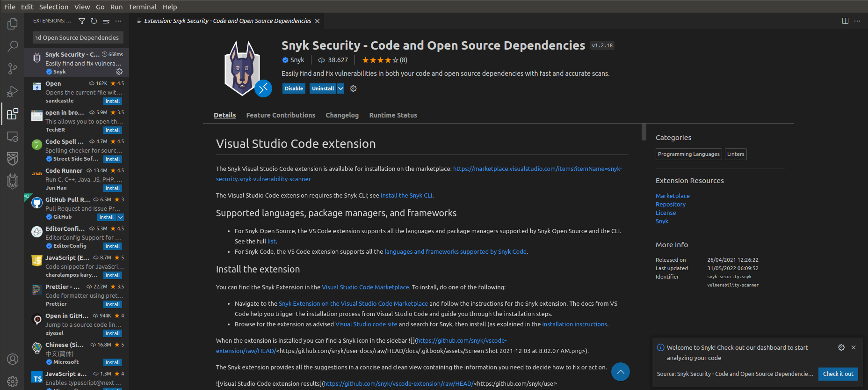The width and height of the screenshot is (868, 390).
Task: Open the shield-shaped extension view icon
Action: tap(13, 159)
